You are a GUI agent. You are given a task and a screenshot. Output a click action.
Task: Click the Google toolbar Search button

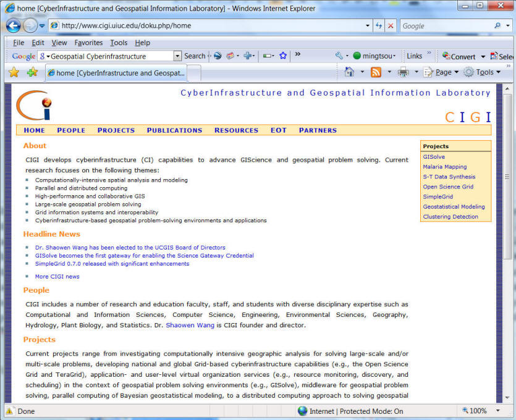(x=195, y=56)
